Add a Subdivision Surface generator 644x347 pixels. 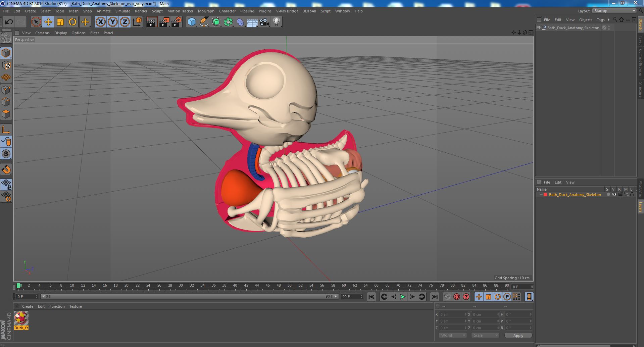click(x=216, y=22)
